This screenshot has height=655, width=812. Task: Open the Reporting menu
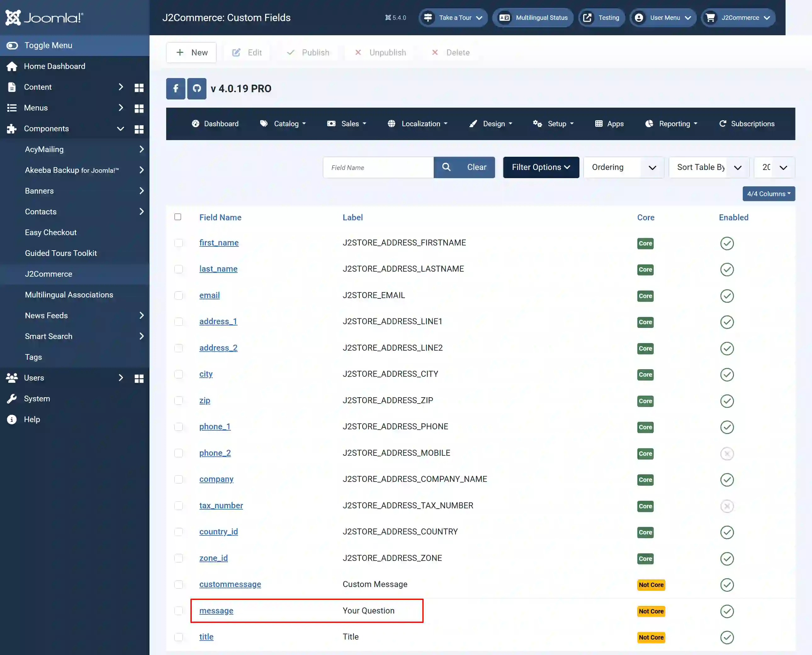[x=671, y=124]
